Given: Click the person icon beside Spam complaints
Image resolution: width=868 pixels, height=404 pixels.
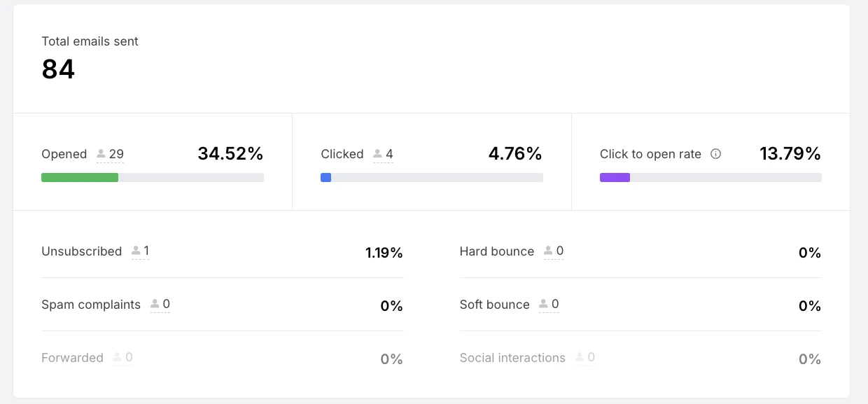Looking at the screenshot, I should tap(155, 305).
